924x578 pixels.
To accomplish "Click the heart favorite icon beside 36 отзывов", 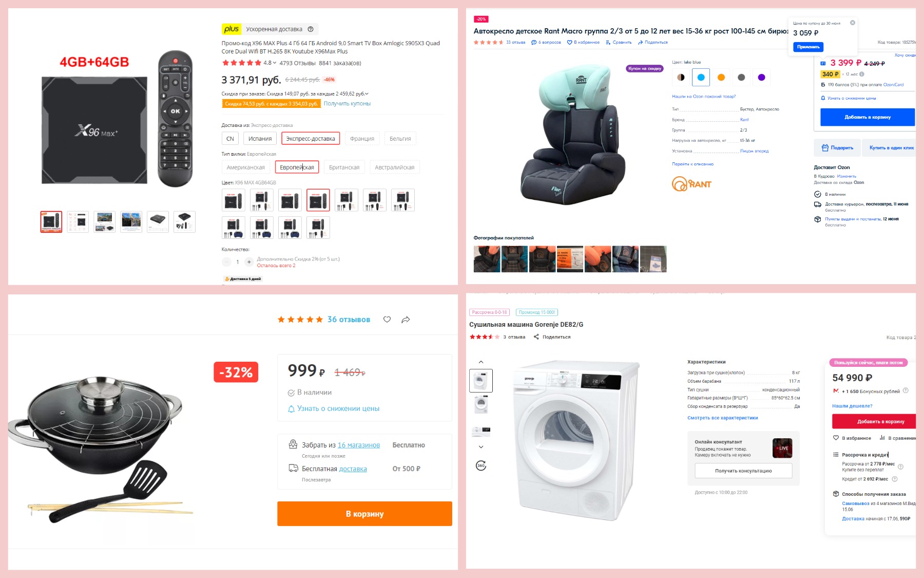I will 387,320.
